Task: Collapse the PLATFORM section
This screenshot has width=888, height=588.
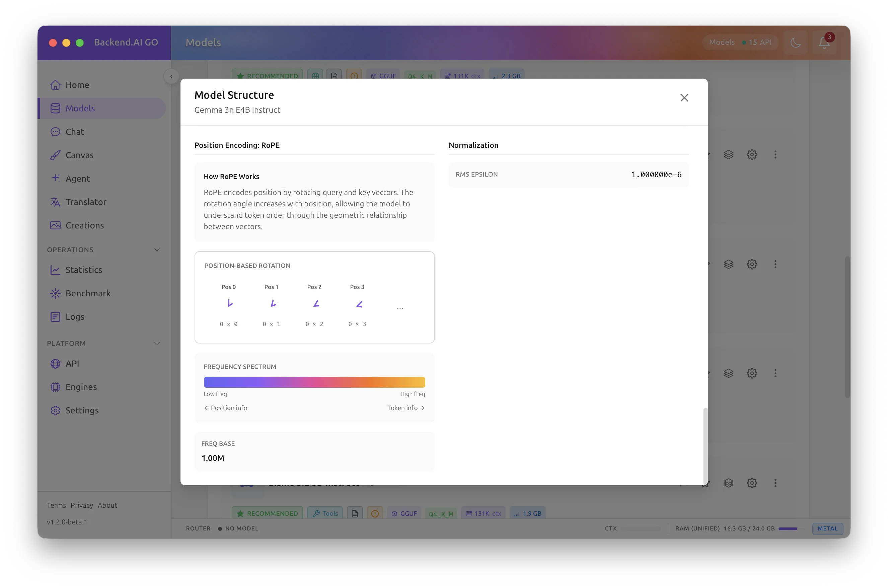Action: [157, 343]
